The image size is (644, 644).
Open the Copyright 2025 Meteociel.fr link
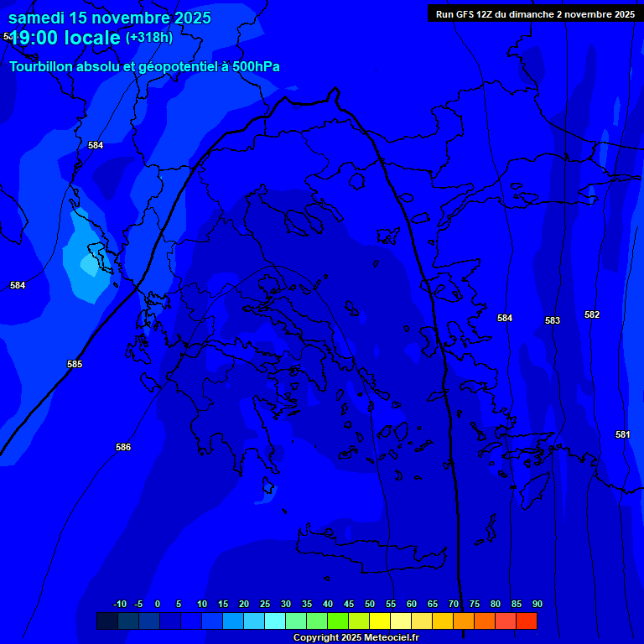[x=356, y=638]
